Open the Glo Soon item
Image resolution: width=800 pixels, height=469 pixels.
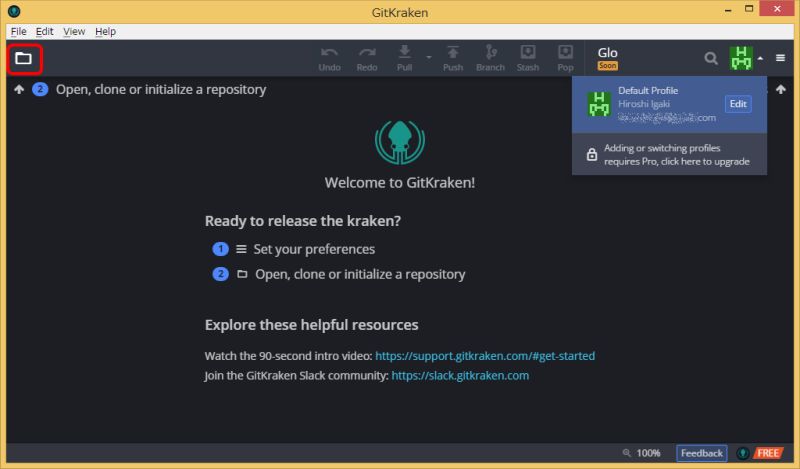click(608, 58)
